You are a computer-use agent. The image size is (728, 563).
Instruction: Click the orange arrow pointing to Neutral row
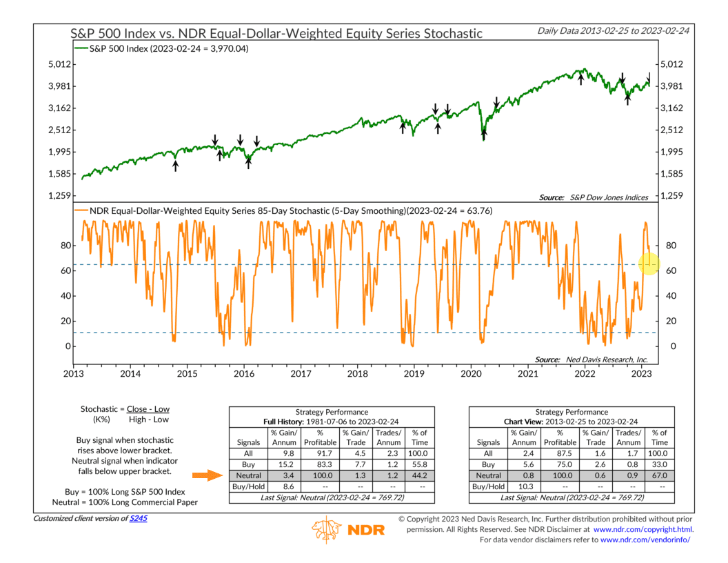coord(208,475)
